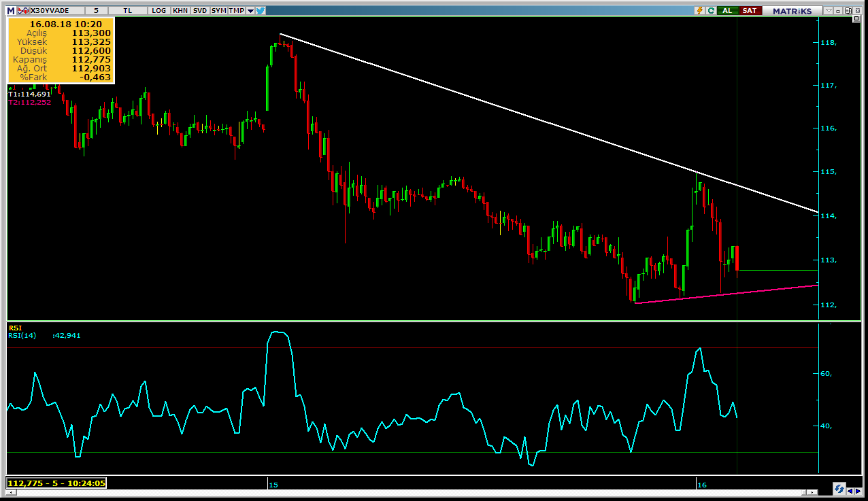Click the MATRIKS logo button
This screenshot has width=868, height=501.
click(x=792, y=10)
